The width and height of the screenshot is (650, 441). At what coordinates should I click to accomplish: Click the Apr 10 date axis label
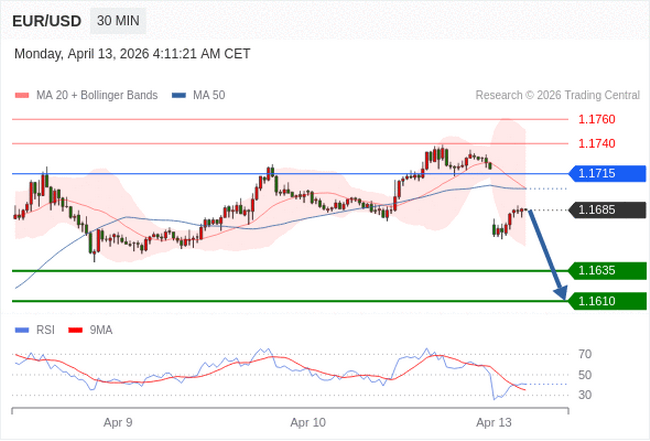(308, 423)
